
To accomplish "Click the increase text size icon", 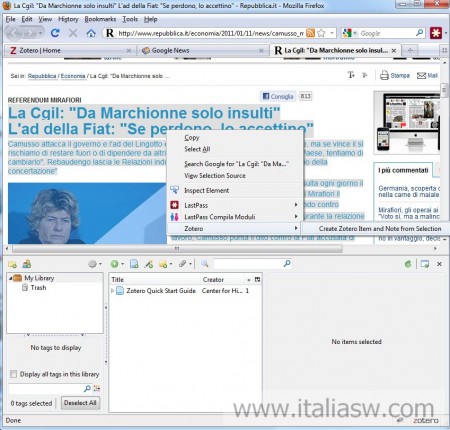I will (351, 75).
